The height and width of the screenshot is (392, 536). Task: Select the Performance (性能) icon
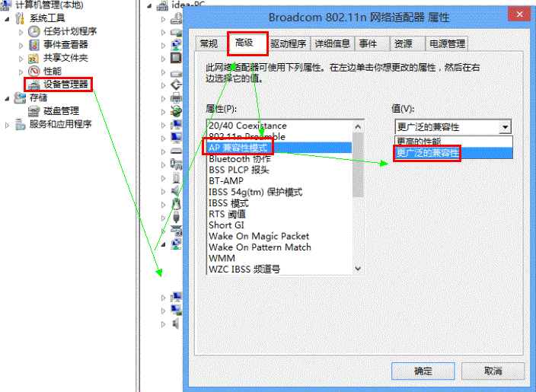[x=33, y=71]
